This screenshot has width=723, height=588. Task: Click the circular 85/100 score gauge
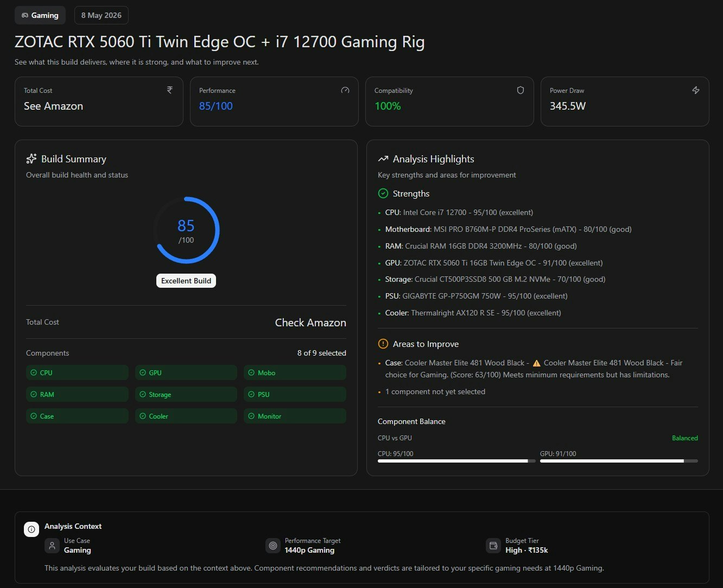tap(186, 231)
